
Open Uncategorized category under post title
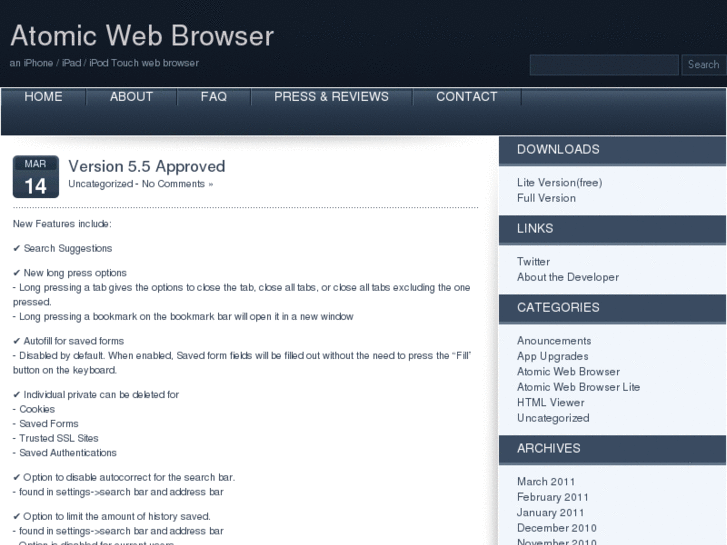pyautogui.click(x=101, y=184)
